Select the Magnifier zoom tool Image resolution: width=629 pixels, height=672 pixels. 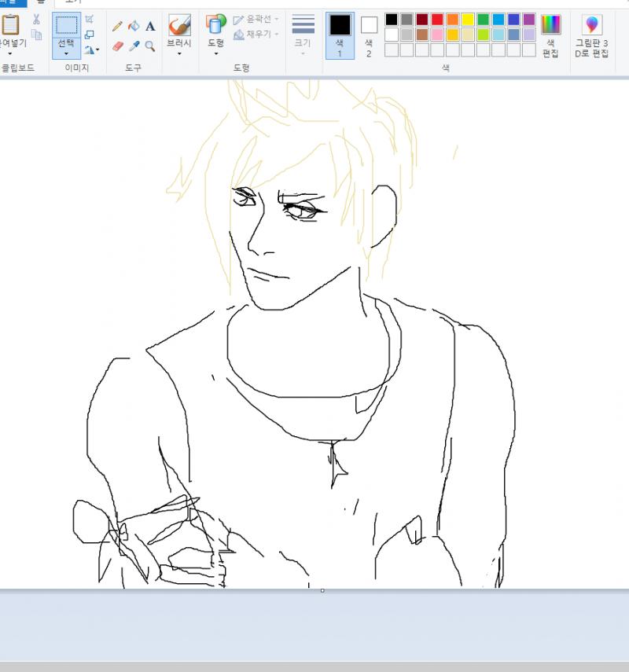(150, 46)
